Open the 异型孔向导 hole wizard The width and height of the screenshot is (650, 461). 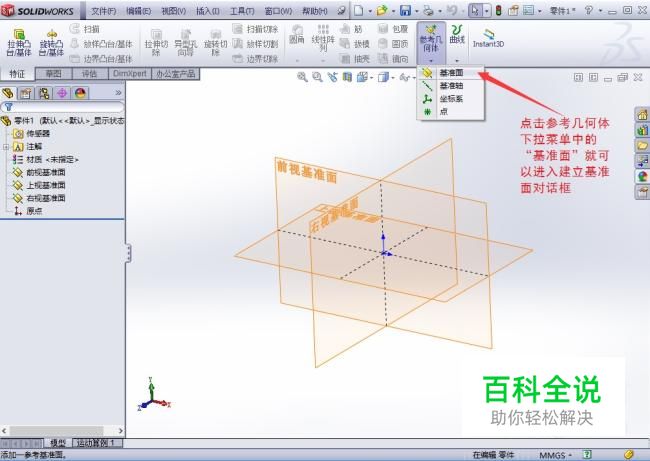point(185,42)
